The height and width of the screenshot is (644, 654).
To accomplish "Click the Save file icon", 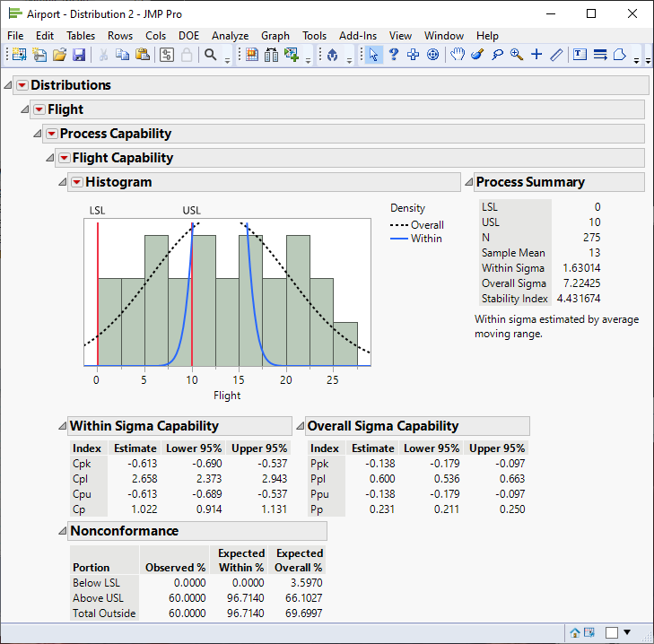I will (x=79, y=55).
